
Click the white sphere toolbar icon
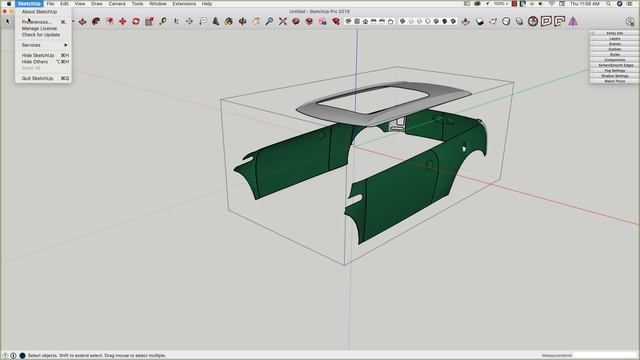(506, 21)
